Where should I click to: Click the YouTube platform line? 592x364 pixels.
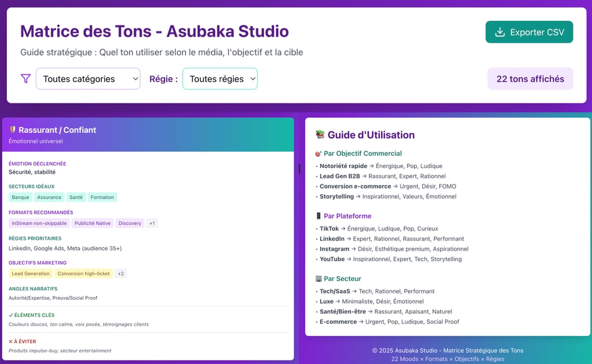click(x=388, y=259)
